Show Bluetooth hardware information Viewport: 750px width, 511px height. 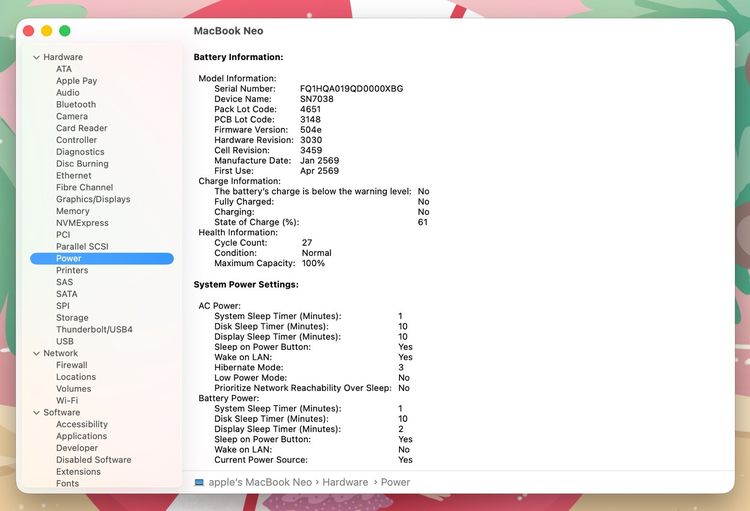[76, 104]
